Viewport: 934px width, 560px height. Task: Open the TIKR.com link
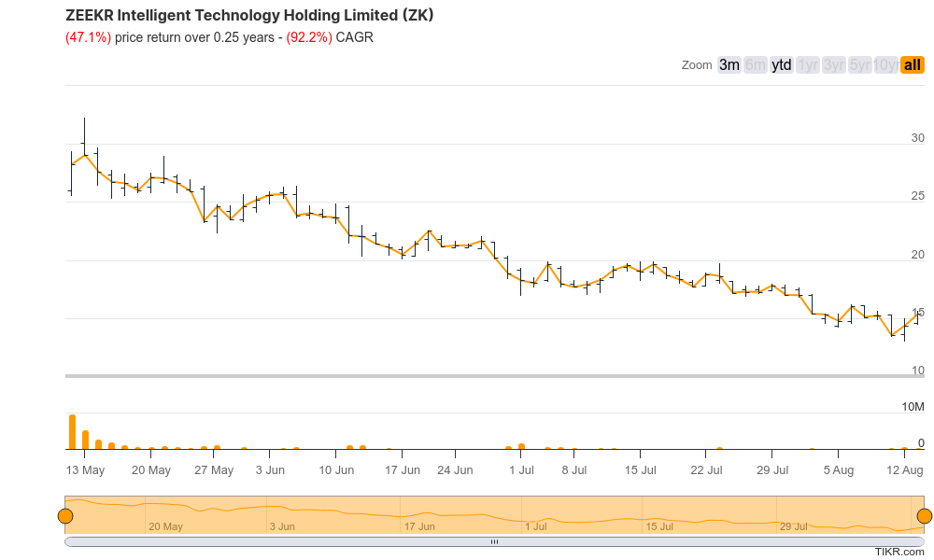point(899,553)
